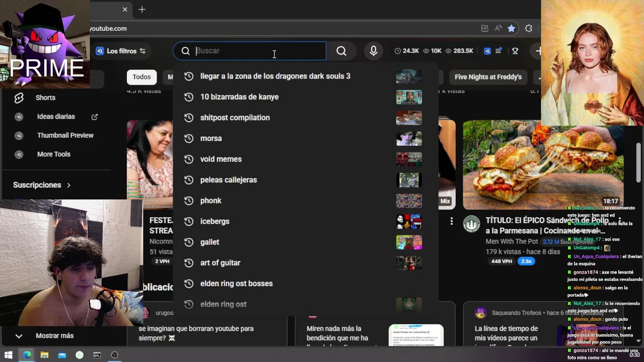Open the Windows Start menu
The height and width of the screenshot is (362, 644).
click(9, 355)
